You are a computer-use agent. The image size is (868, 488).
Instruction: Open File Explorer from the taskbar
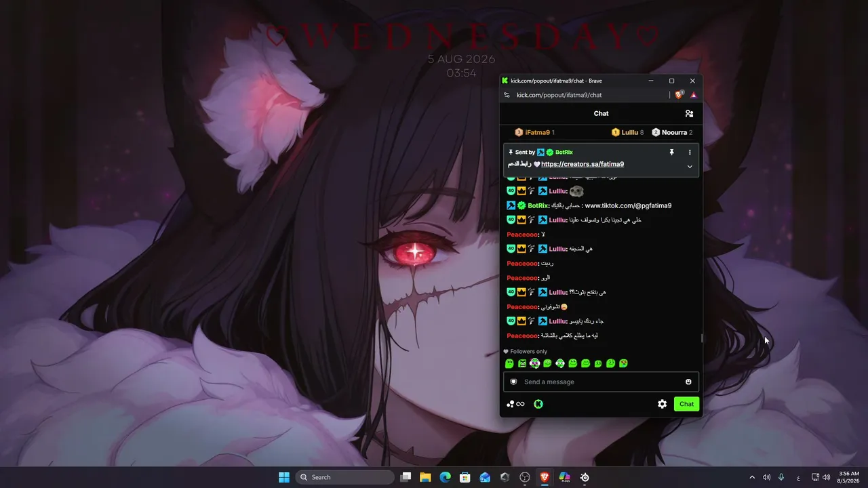[x=425, y=477]
